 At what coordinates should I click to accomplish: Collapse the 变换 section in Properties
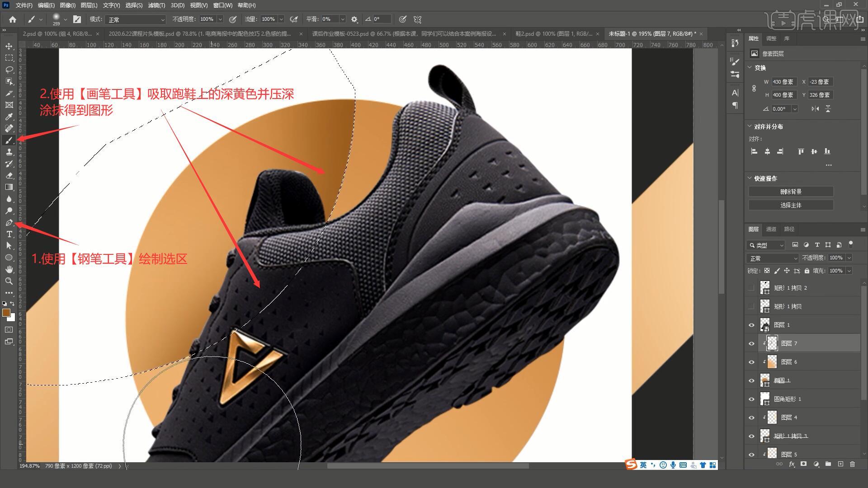[750, 67]
